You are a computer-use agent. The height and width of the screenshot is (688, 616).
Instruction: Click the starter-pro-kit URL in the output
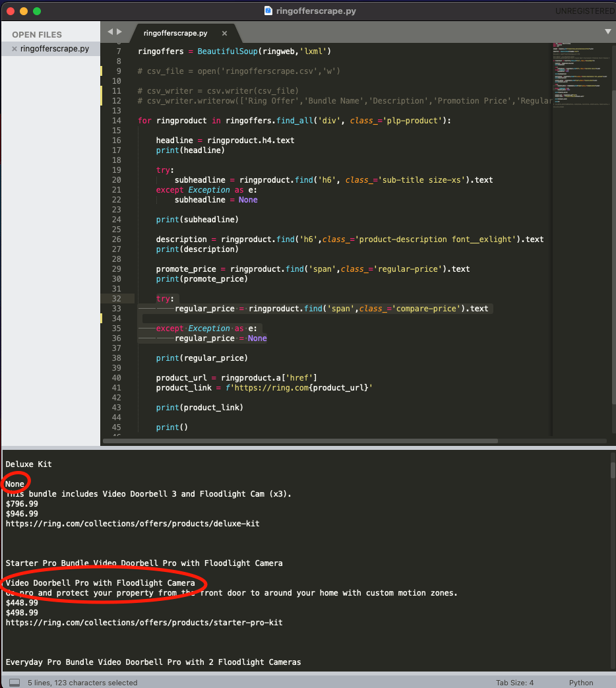[144, 623]
